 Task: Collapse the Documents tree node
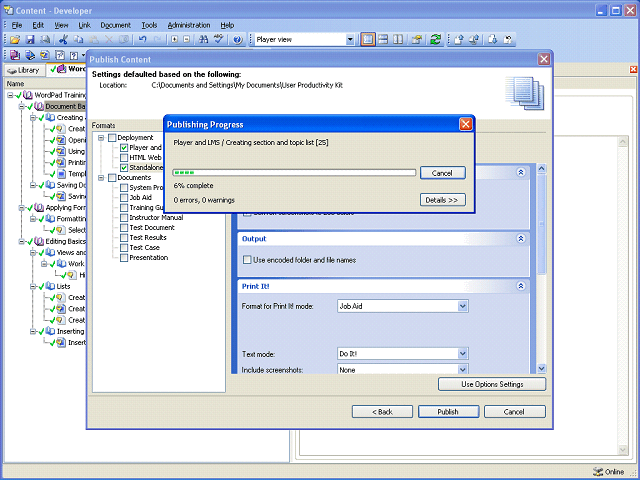(x=101, y=178)
